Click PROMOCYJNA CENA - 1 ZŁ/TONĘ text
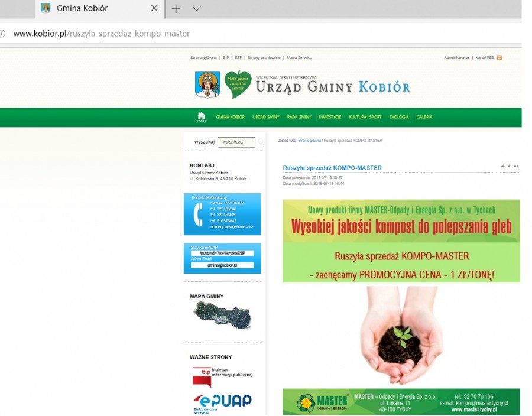 point(426,275)
